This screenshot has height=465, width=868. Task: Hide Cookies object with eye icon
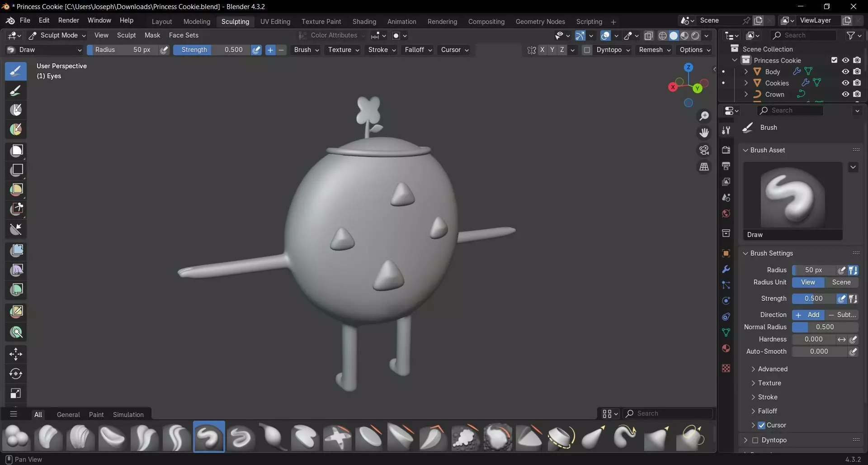845,83
